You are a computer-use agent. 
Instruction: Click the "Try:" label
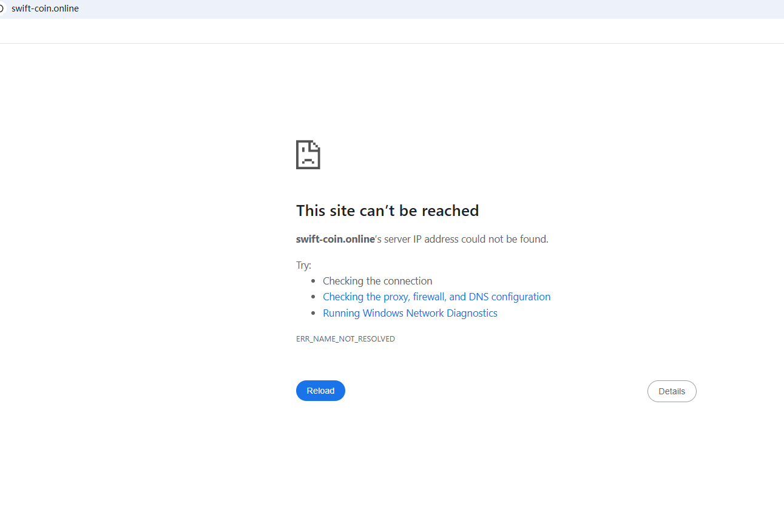coord(303,265)
